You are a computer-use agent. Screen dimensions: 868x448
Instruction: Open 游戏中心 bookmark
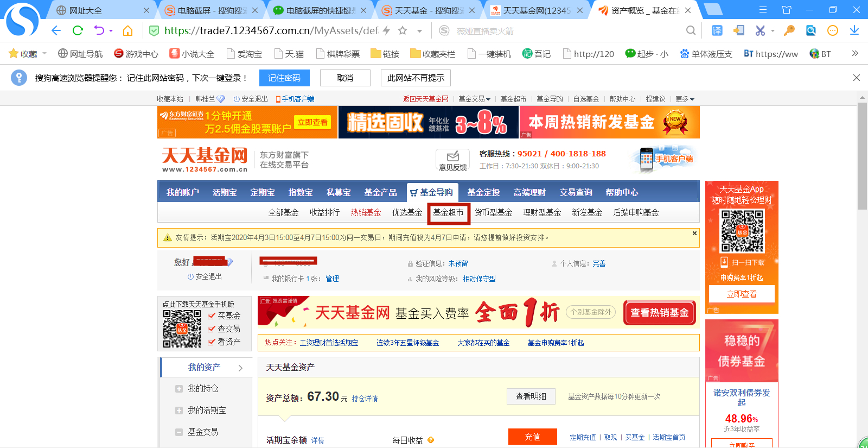click(x=136, y=54)
